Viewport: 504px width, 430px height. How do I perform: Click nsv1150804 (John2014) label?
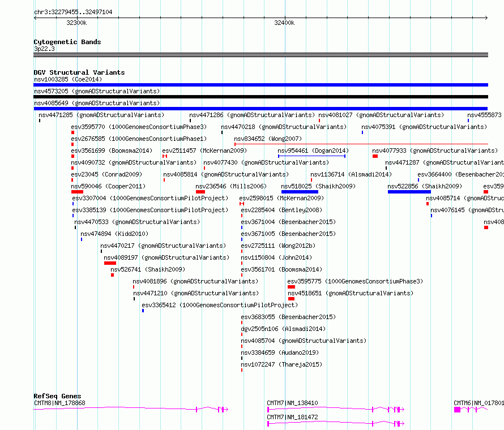276,257
